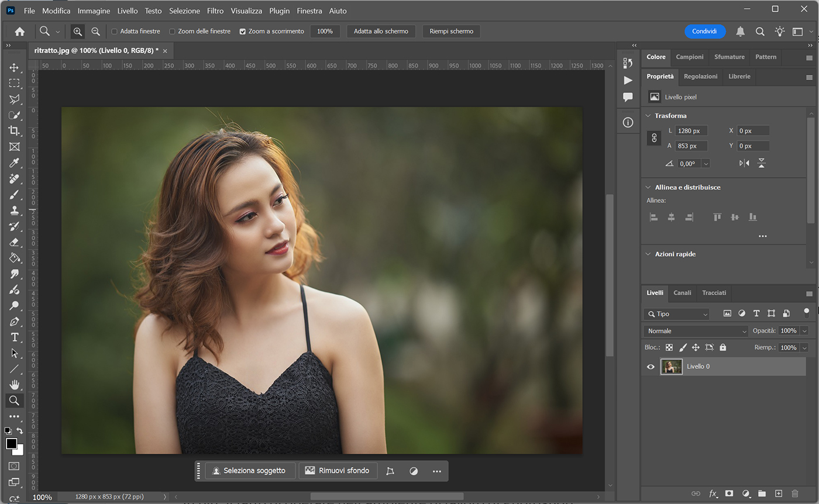Screen dimensions: 819x504
Task: Click the Seleziona soggetto button
Action: 250,471
